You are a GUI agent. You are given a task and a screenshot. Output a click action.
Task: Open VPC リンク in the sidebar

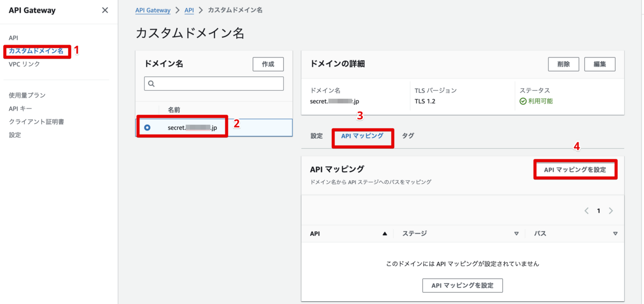[24, 64]
